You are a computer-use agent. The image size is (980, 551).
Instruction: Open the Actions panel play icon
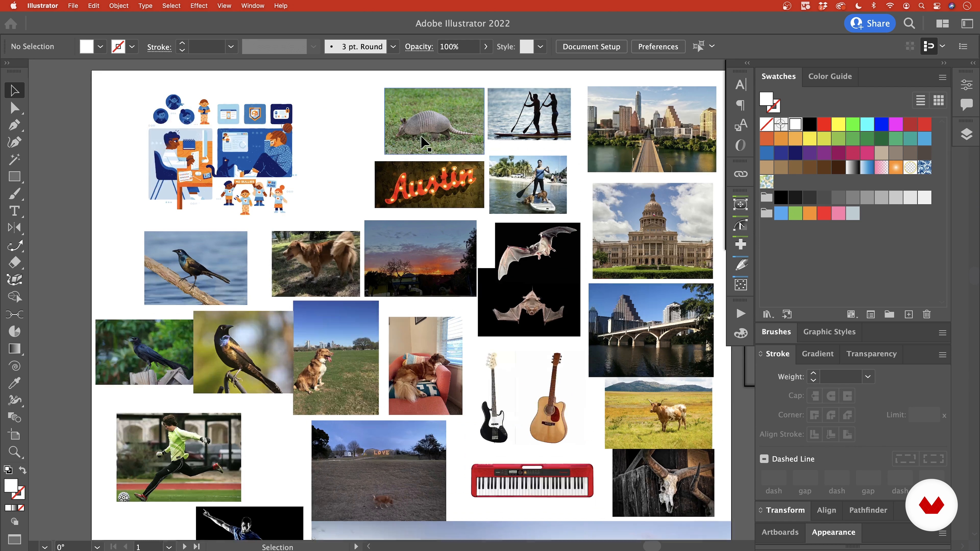(x=740, y=314)
